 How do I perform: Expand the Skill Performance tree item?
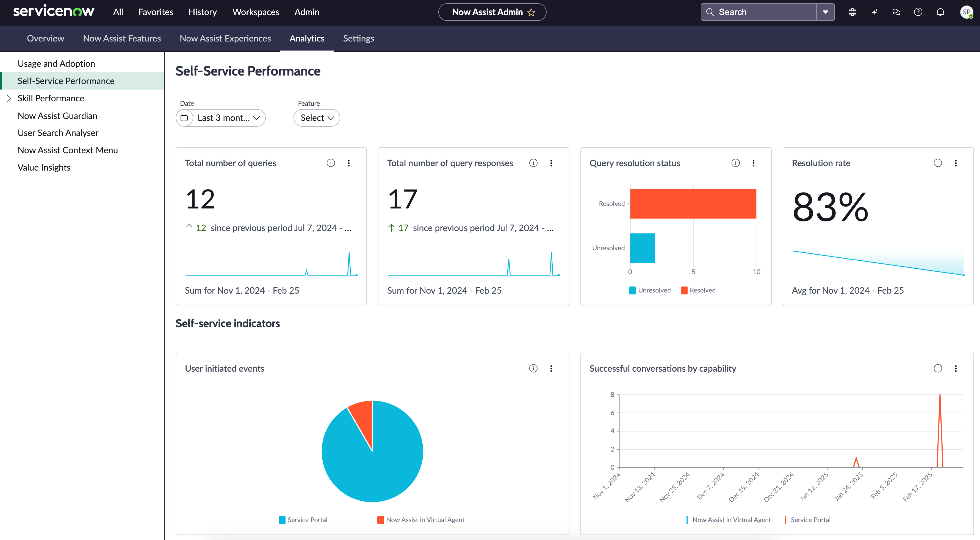[x=9, y=99]
